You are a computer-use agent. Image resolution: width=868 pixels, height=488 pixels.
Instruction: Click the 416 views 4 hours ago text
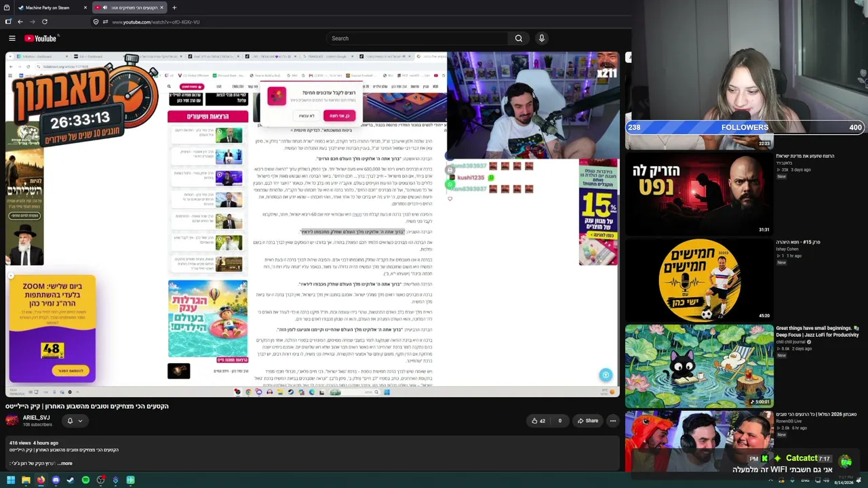pyautogui.click(x=34, y=443)
